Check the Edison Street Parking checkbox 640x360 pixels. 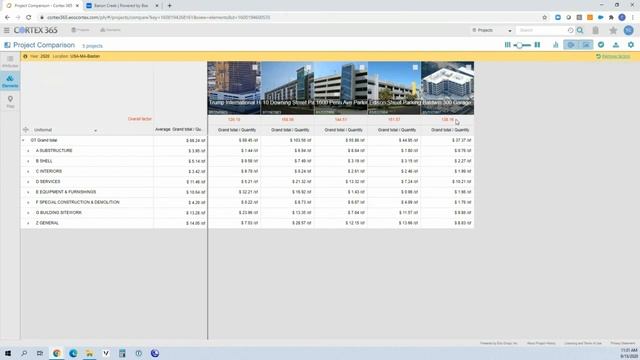click(x=415, y=67)
